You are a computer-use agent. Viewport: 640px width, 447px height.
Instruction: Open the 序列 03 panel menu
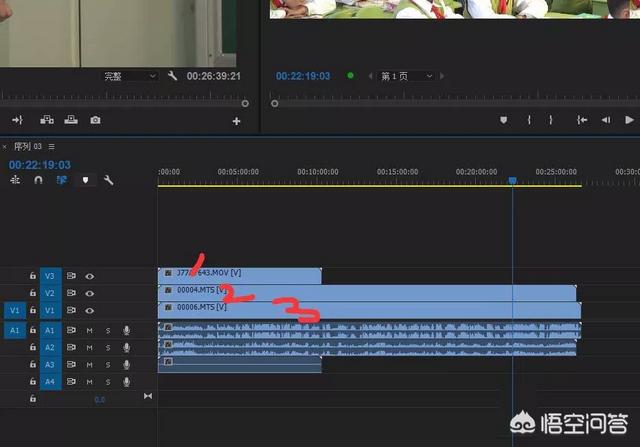tap(52, 147)
